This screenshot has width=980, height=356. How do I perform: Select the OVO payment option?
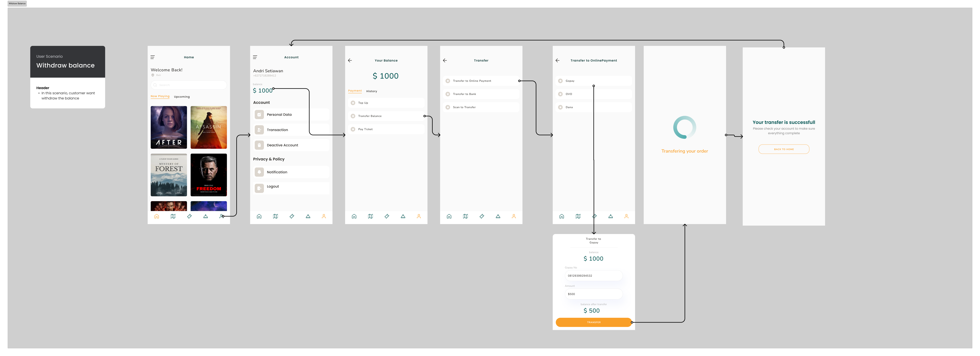[x=594, y=94]
